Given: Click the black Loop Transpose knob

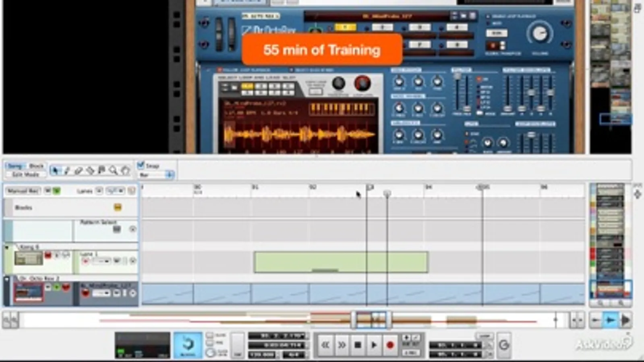Looking at the screenshot, I should click(x=338, y=83).
